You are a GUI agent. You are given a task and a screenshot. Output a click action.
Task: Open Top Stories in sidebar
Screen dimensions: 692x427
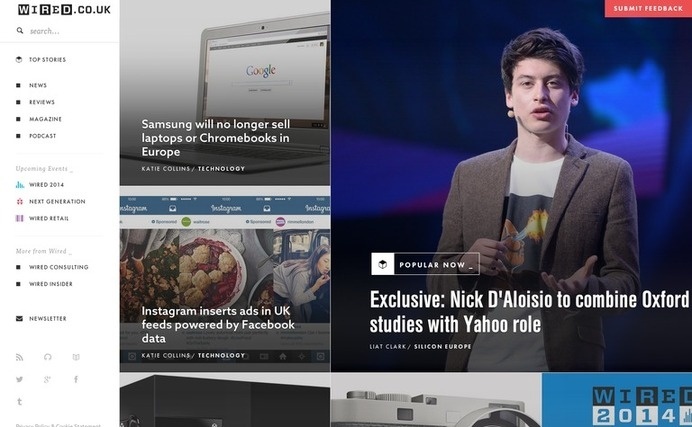[46, 60]
